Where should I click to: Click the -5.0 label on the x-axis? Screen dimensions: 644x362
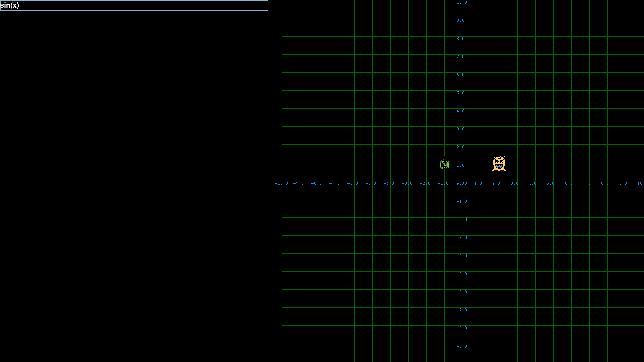pos(371,183)
